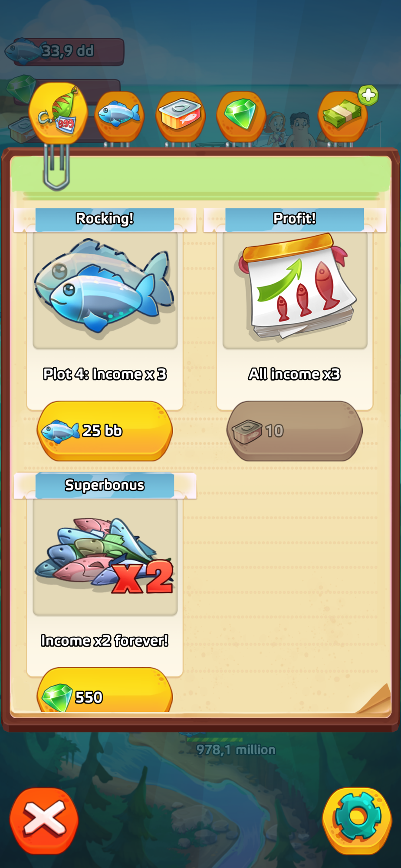401x868 pixels.
Task: Switch to the canned fish tab
Action: [x=181, y=116]
